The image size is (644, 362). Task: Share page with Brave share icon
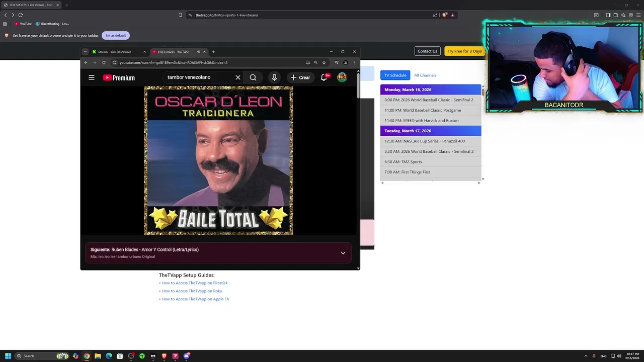435,15
